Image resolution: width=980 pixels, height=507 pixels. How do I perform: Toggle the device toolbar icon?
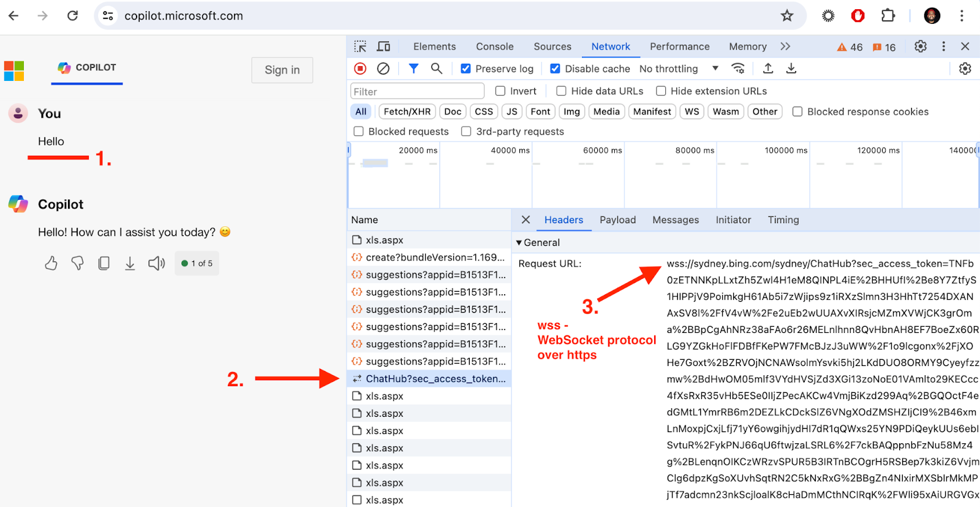coord(383,47)
